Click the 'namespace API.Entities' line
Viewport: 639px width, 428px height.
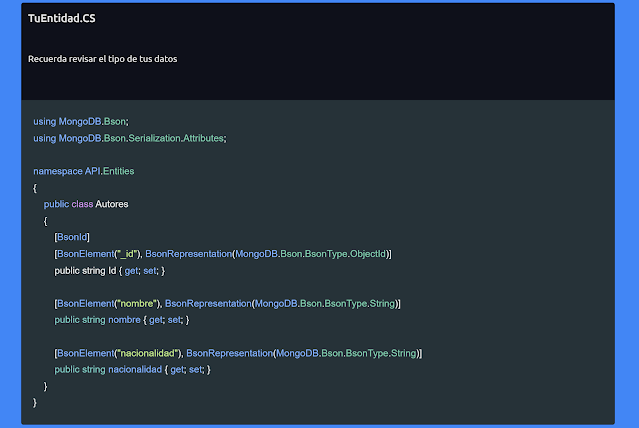84,171
